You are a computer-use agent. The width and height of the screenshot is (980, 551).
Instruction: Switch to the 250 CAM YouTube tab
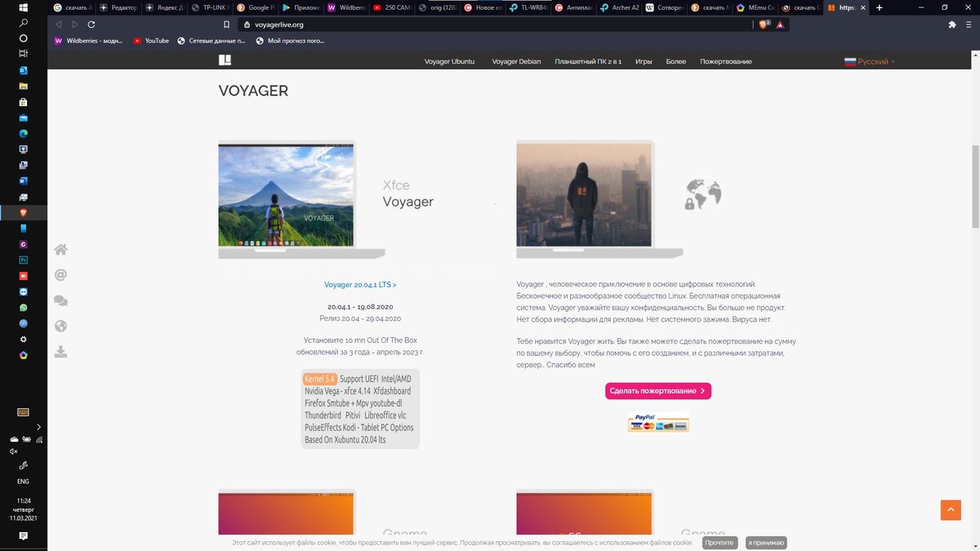coord(390,7)
